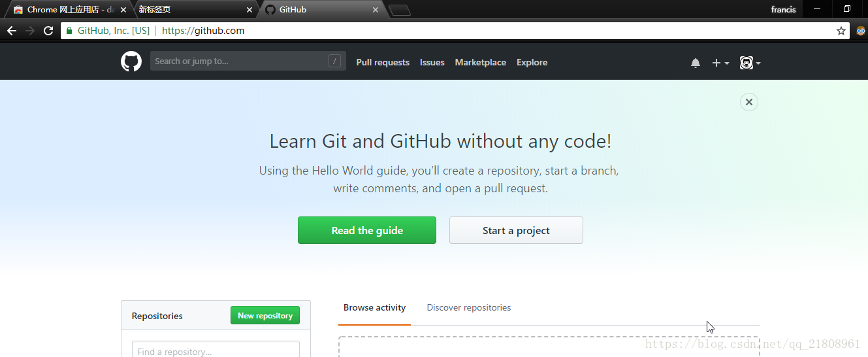868x357 pixels.
Task: Go to Marketplace
Action: tap(481, 62)
